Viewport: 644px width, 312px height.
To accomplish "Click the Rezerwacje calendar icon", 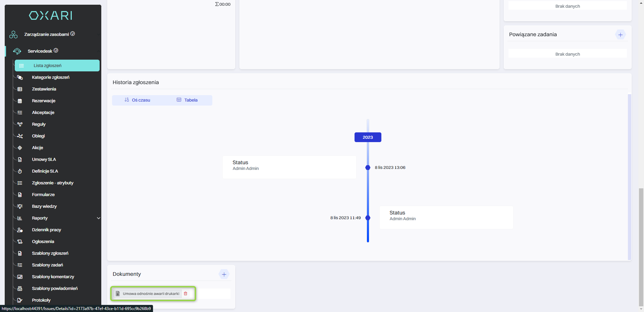I will click(20, 101).
